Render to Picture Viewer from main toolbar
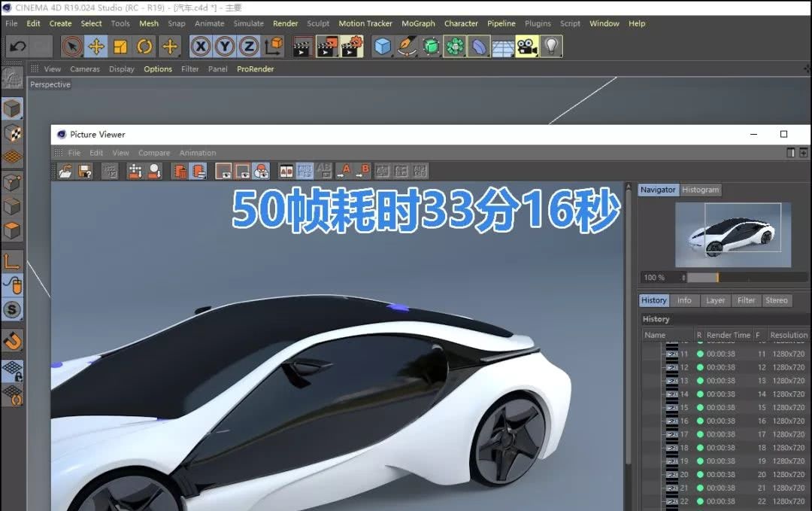812x511 pixels. (x=327, y=47)
